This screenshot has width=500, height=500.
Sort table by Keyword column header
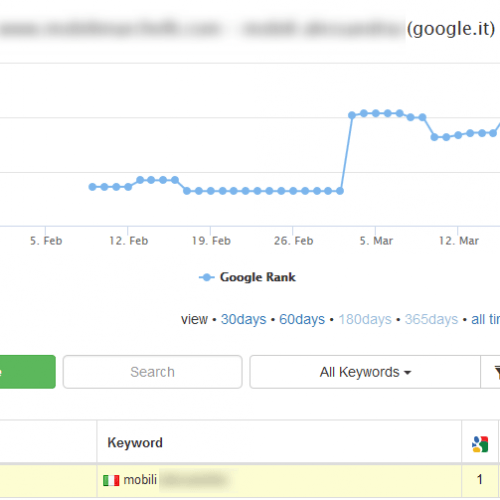click(x=135, y=443)
